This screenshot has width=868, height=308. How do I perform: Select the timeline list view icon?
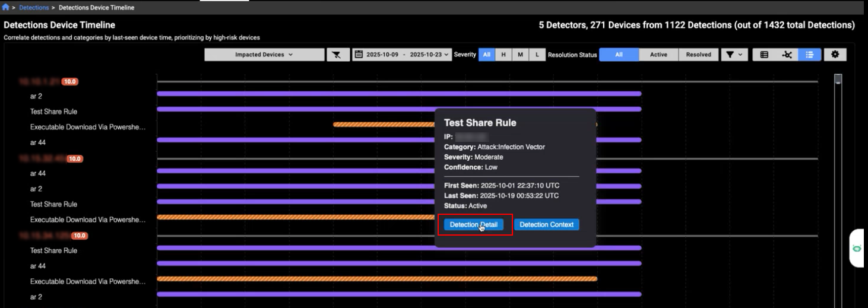click(x=809, y=55)
